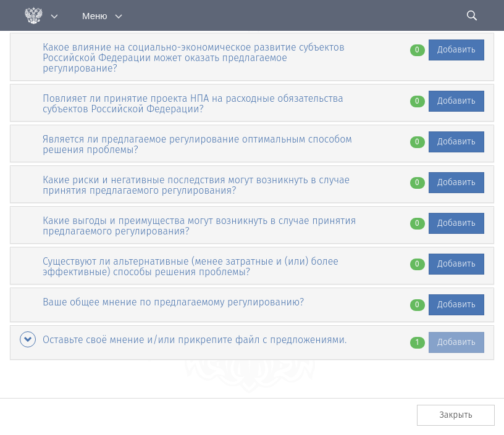Click the question text about negative consequences
Screen dimensions: 504x435
tap(196, 185)
